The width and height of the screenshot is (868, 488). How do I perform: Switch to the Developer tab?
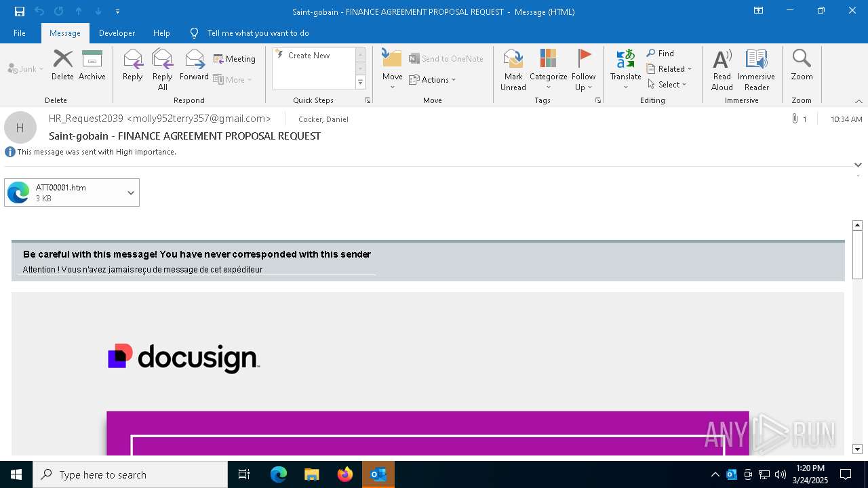pos(117,33)
